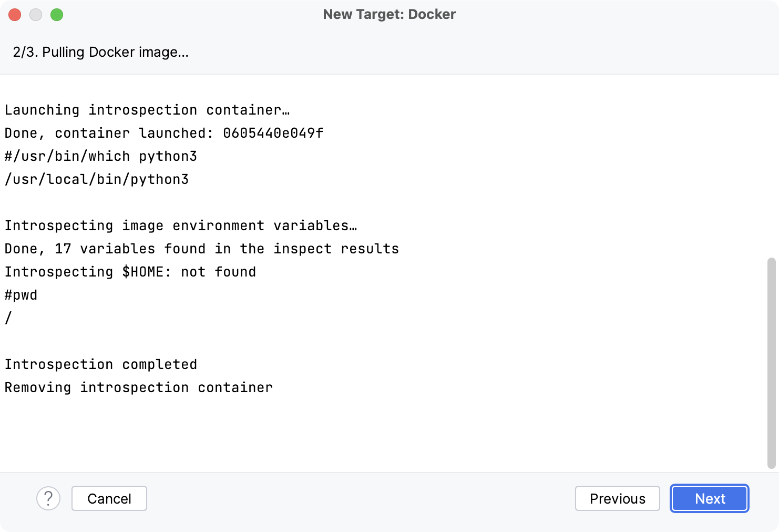Viewport: 779px width, 532px height.
Task: Click the Introspection completed message
Action: (x=100, y=364)
